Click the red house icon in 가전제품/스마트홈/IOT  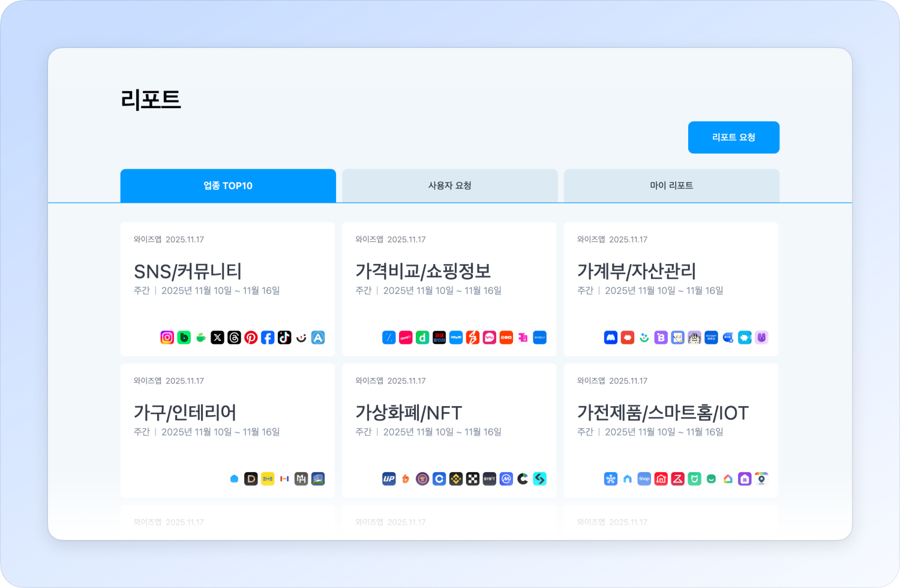(661, 479)
